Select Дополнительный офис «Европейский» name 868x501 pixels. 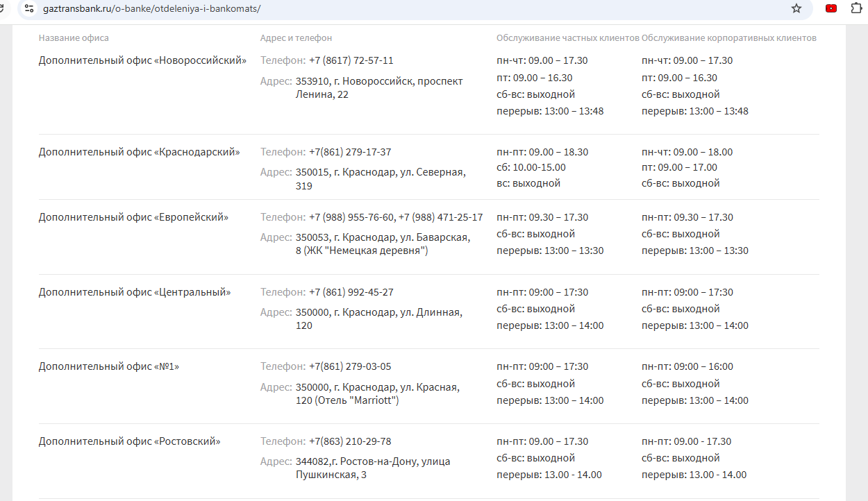pos(133,217)
